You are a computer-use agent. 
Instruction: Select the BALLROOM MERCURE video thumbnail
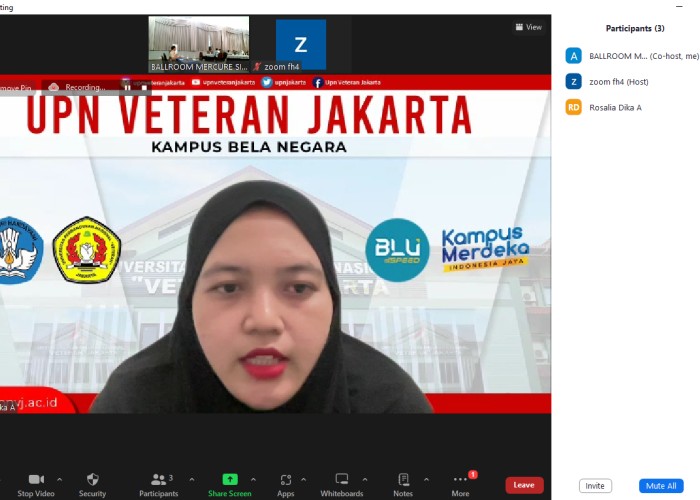point(199,44)
